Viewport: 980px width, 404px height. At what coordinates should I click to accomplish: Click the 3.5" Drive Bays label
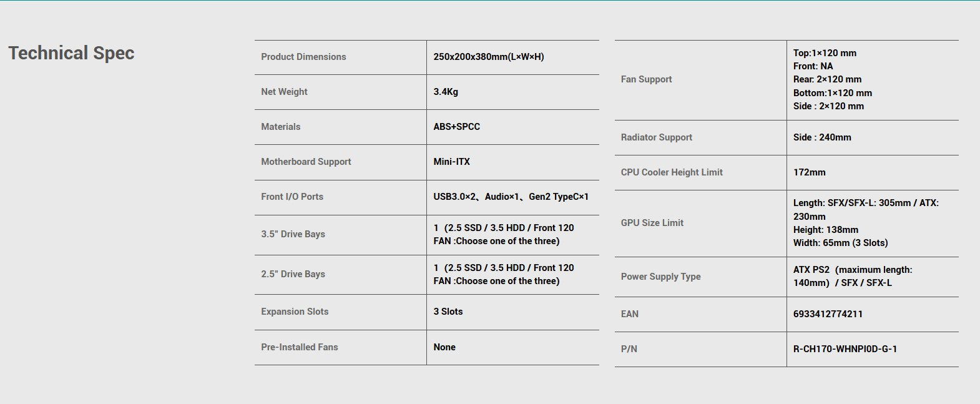click(x=293, y=234)
